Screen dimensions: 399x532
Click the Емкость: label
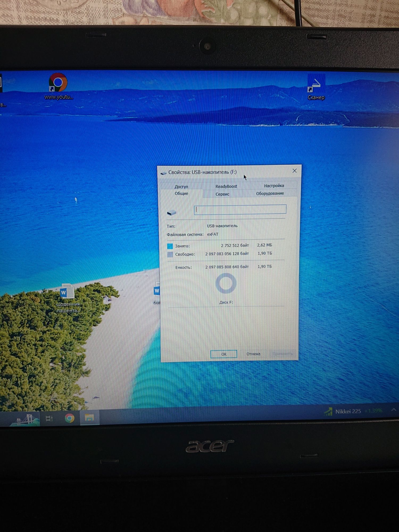coord(183,267)
